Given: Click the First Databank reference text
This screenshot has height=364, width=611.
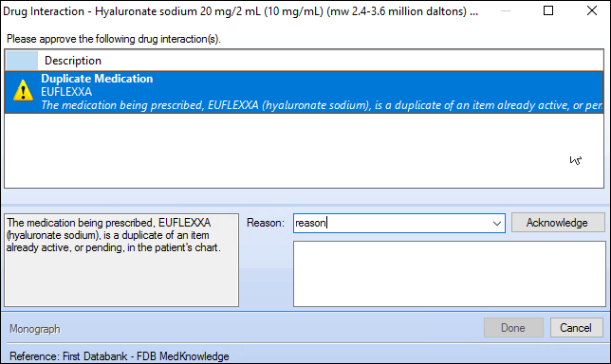Looking at the screenshot, I should [120, 356].
